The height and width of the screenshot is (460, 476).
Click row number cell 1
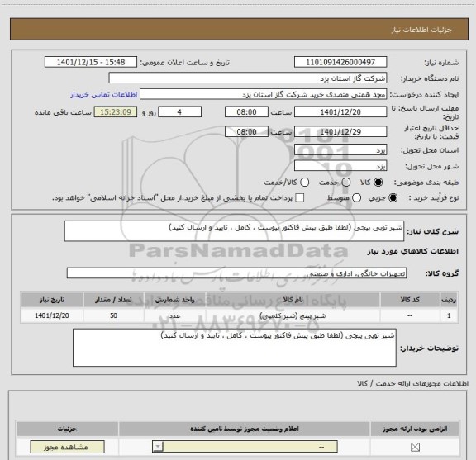[449, 315]
